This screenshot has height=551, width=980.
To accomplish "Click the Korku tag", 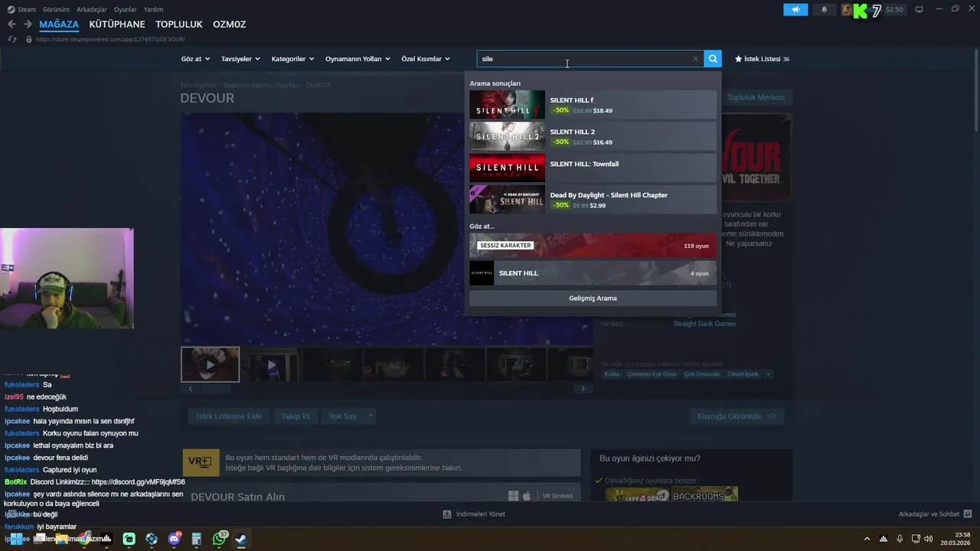I will coord(612,374).
